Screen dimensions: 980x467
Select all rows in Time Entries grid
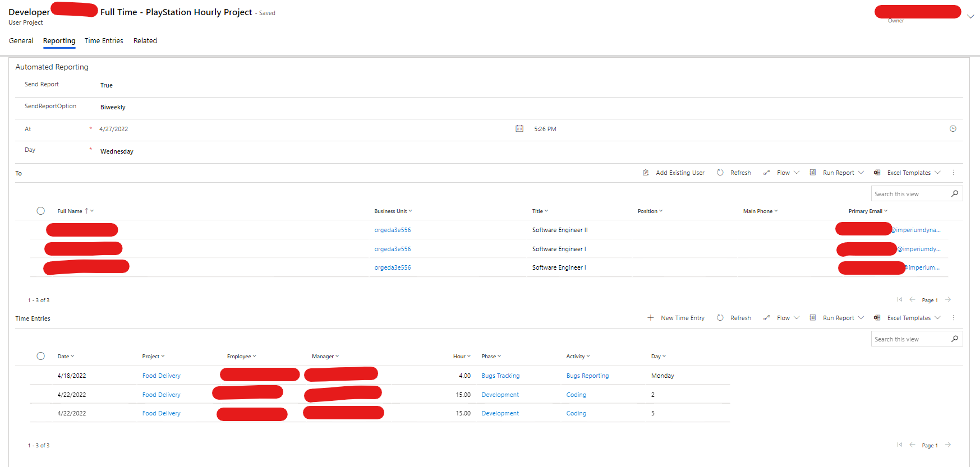click(x=40, y=357)
